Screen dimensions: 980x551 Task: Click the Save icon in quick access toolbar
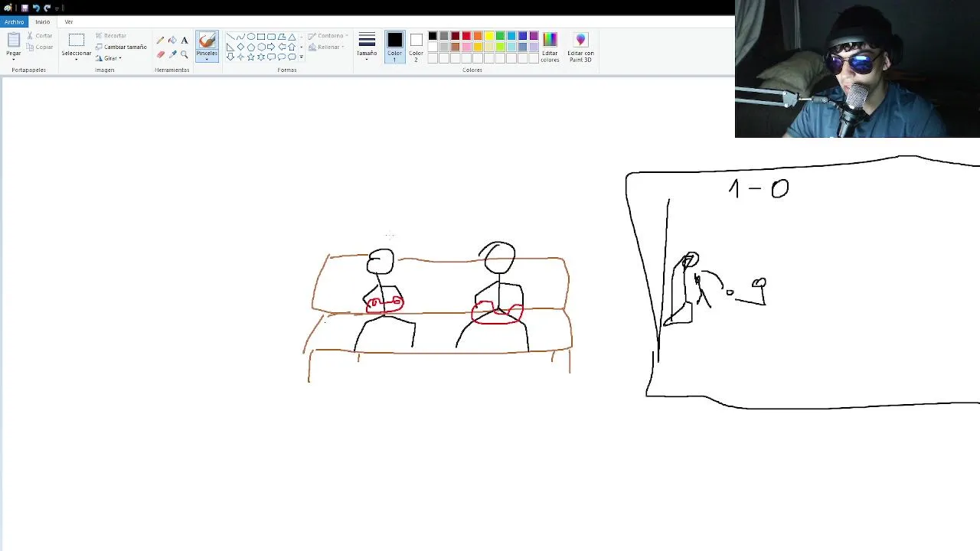click(24, 8)
